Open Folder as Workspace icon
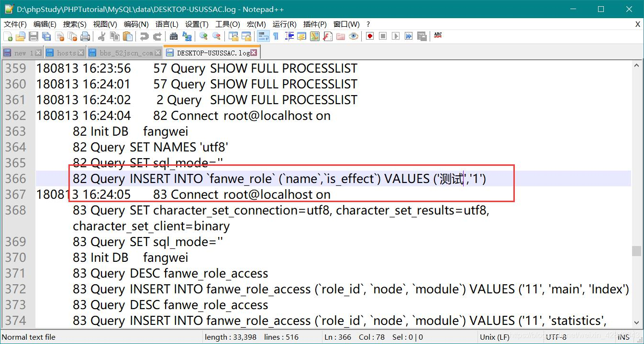 (341, 36)
